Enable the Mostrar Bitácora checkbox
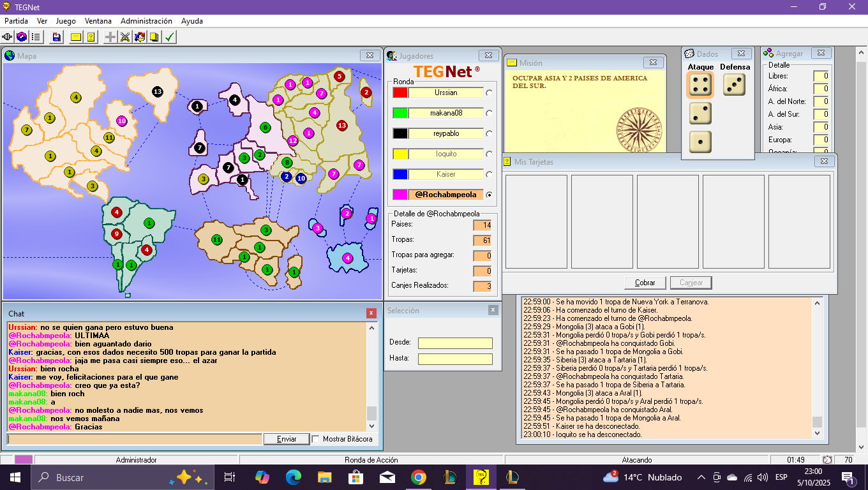 pos(316,439)
